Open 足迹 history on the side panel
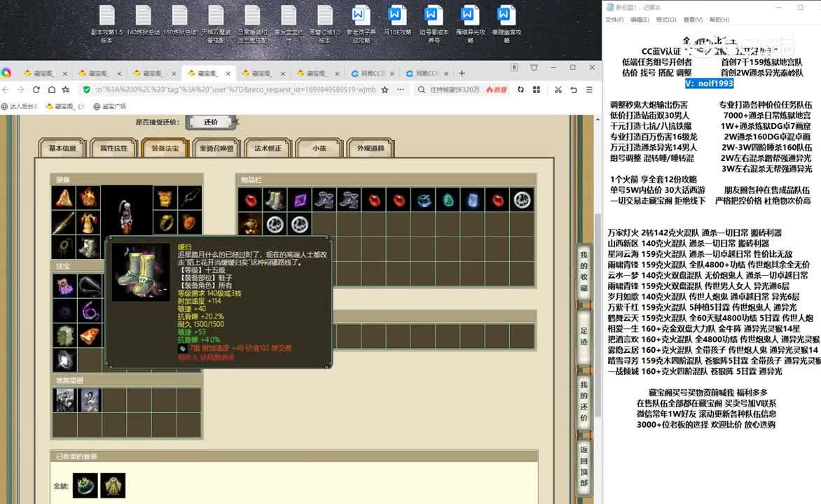This screenshot has height=504, width=821. click(x=584, y=336)
